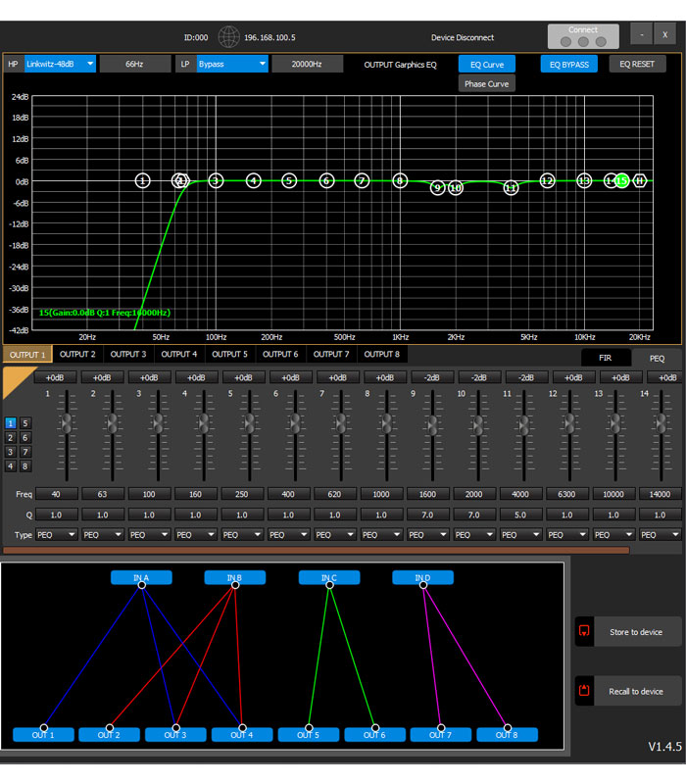The image size is (686, 784).
Task: Enable the Phase Curve view
Action: pos(486,84)
